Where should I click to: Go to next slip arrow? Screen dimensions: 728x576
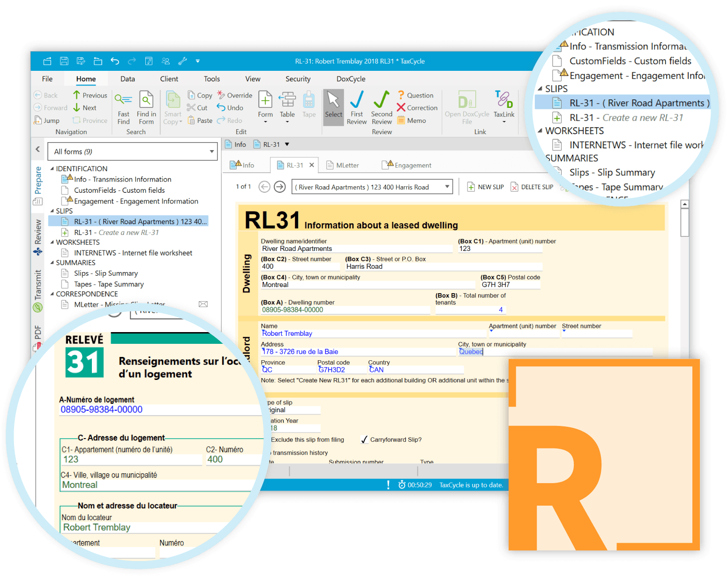coord(280,187)
